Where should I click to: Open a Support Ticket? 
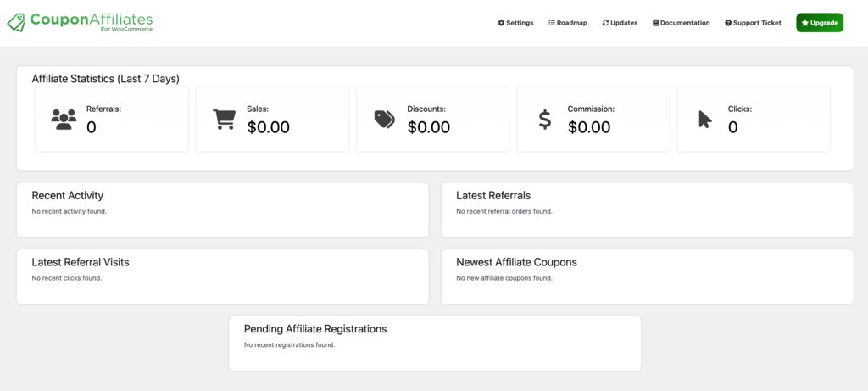tap(753, 23)
